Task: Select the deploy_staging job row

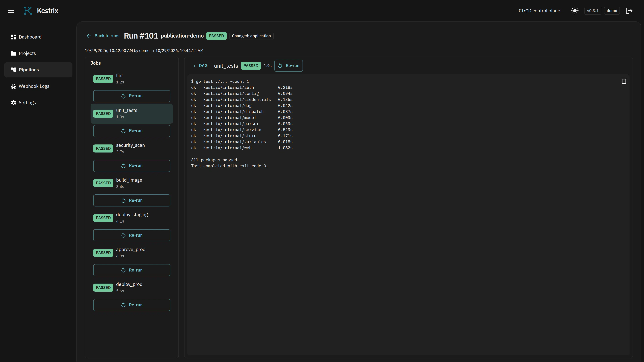Action: point(132,218)
